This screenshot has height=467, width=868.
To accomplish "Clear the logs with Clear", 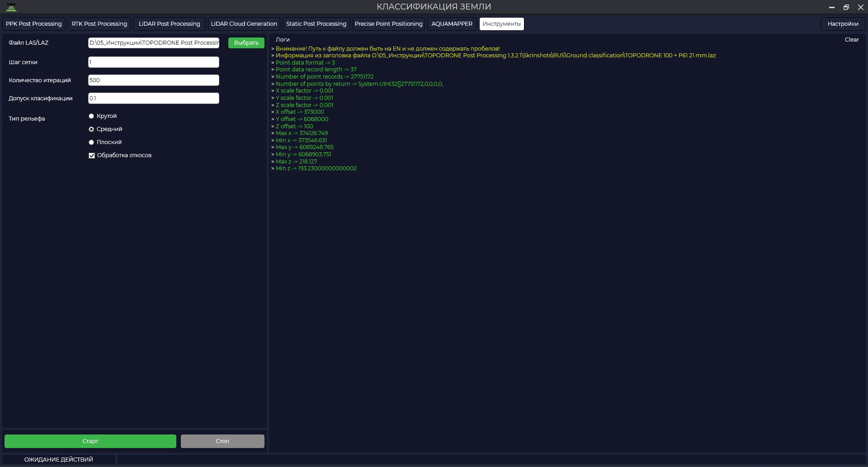I will (x=852, y=40).
